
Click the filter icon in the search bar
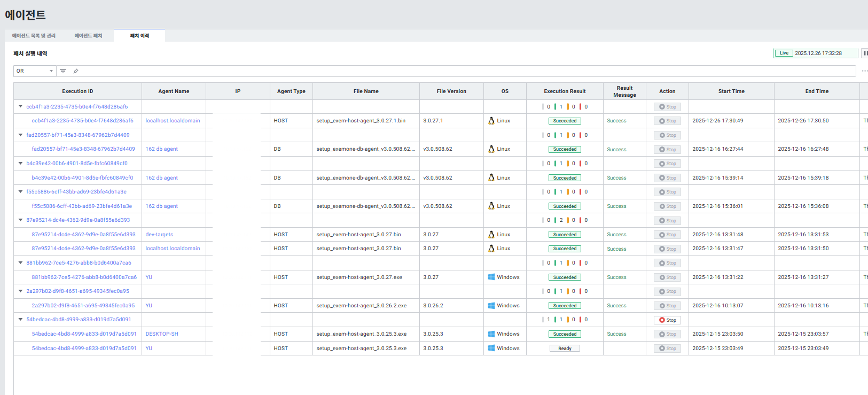pos(63,71)
